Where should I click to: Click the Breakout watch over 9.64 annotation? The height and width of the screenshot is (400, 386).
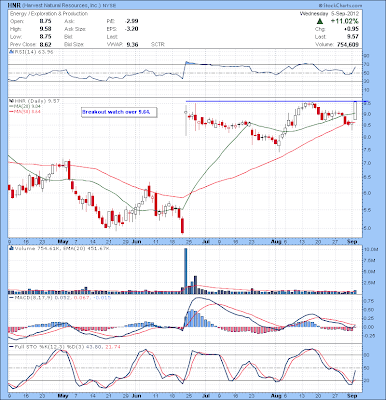click(119, 112)
